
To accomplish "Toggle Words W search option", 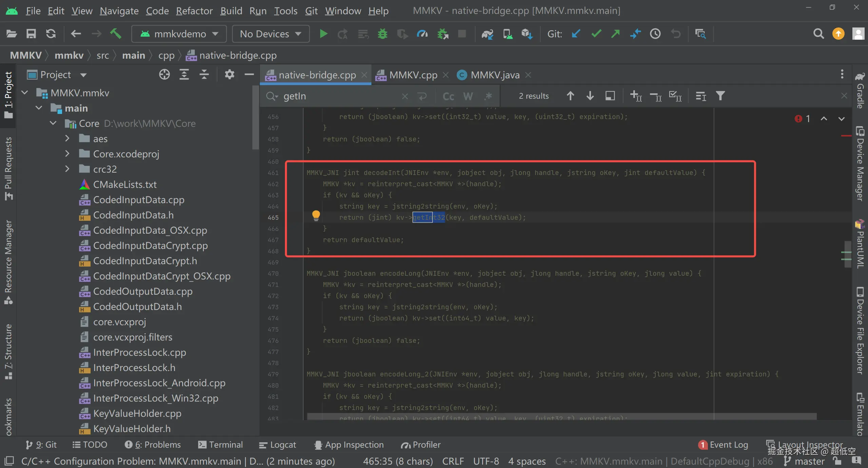I will coord(468,96).
